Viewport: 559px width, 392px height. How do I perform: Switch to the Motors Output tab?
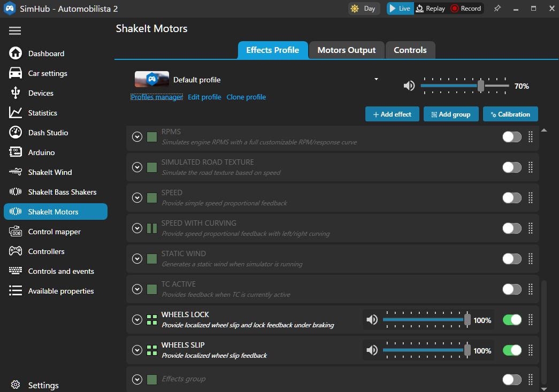click(x=347, y=50)
